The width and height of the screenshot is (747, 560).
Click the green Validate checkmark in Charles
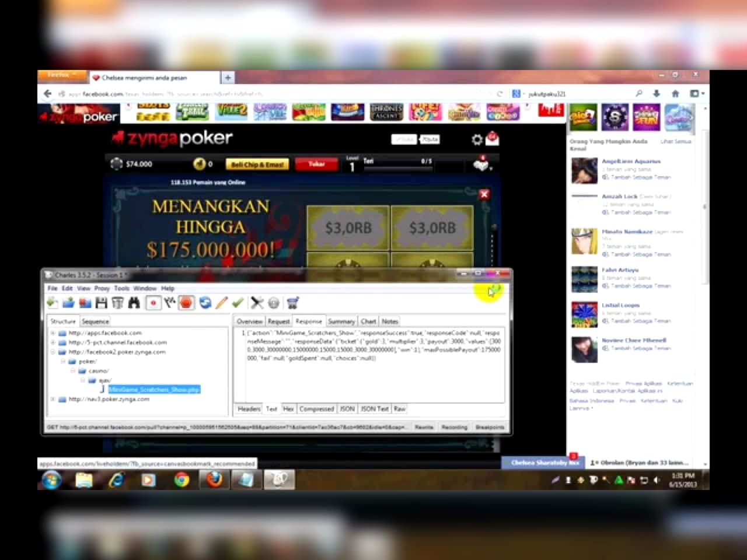pos(238,303)
